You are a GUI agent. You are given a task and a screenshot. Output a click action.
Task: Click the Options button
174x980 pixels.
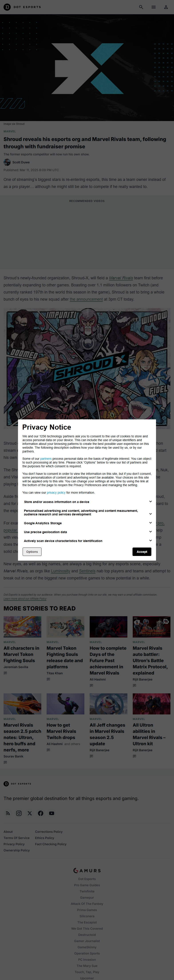click(32, 552)
